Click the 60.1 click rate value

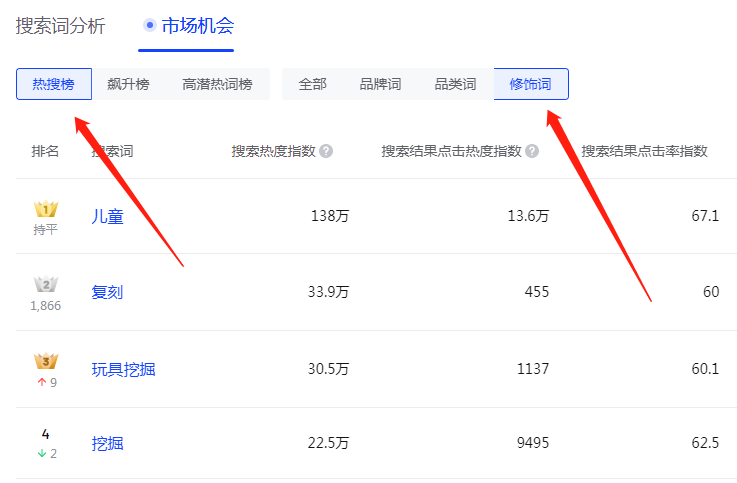[705, 369]
